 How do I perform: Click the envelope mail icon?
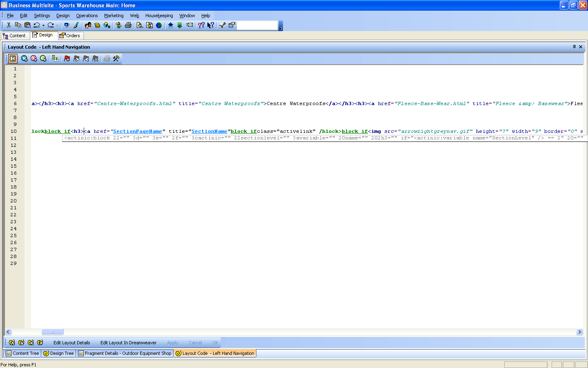click(x=189, y=25)
